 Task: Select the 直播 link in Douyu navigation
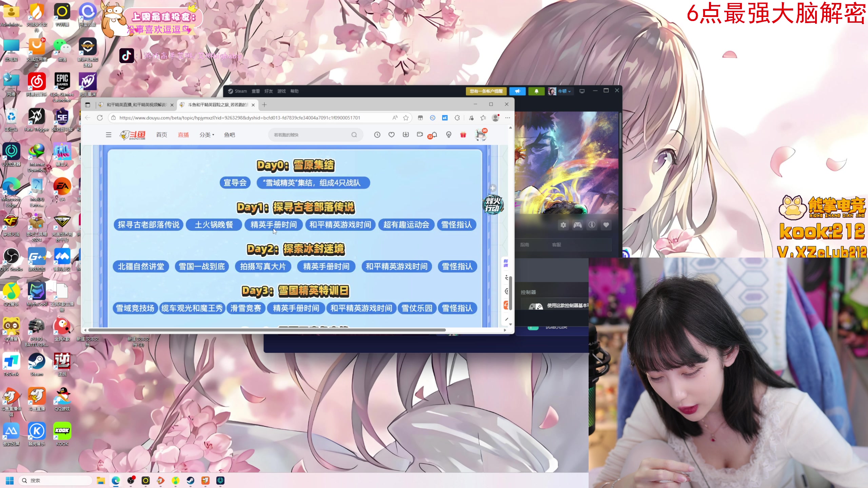pyautogui.click(x=183, y=135)
